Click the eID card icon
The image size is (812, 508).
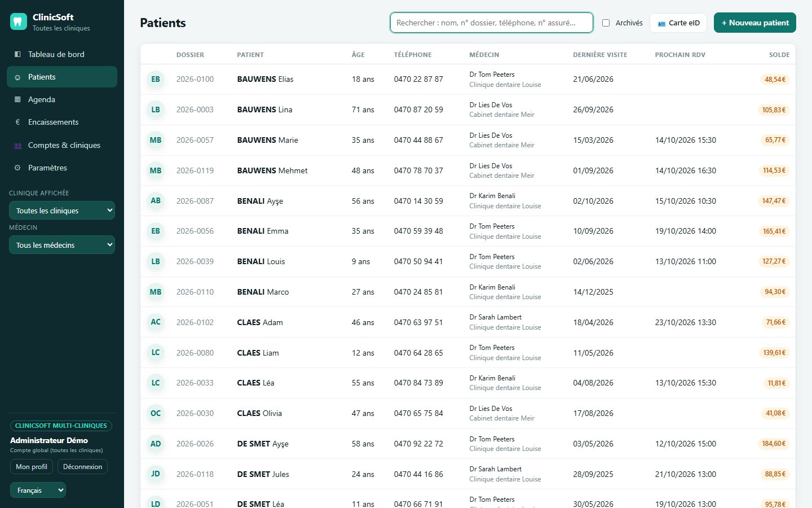(661, 23)
